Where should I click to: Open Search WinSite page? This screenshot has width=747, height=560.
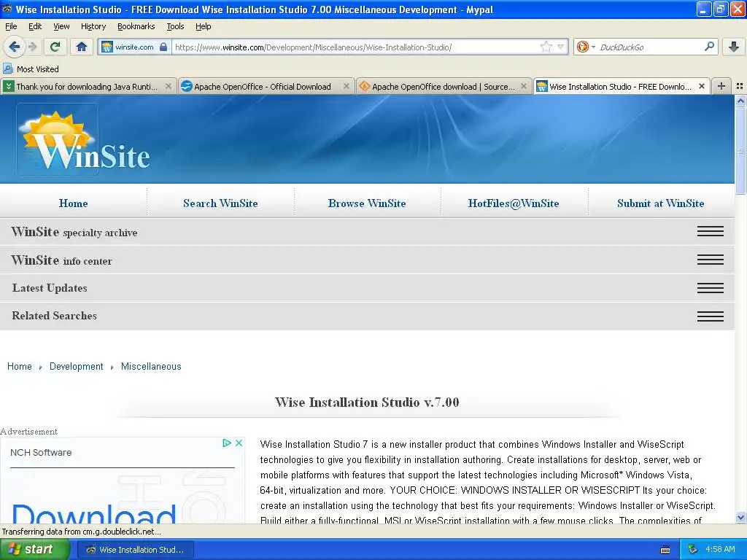(220, 203)
